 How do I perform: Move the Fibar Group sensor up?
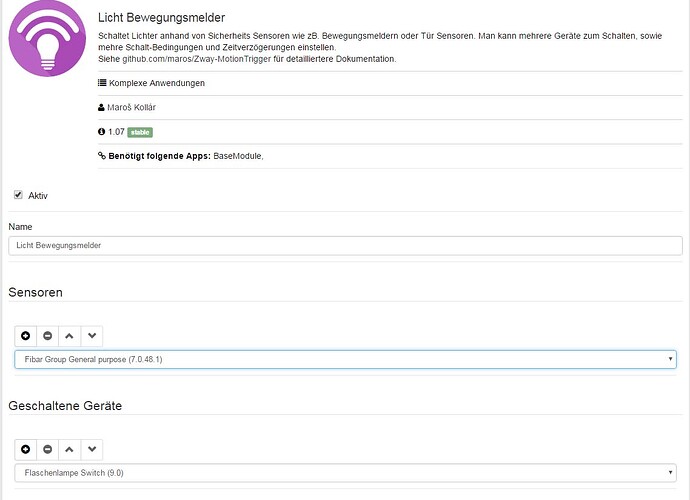coord(69,336)
